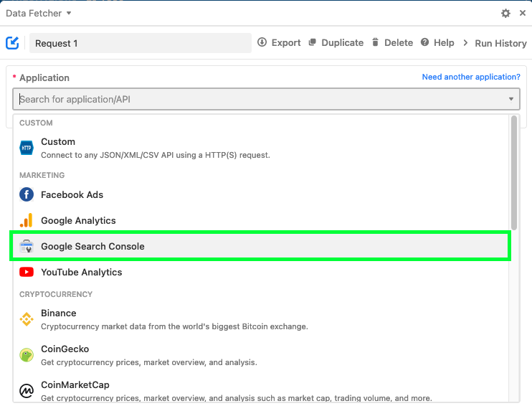Click the Binance description text

point(174,326)
